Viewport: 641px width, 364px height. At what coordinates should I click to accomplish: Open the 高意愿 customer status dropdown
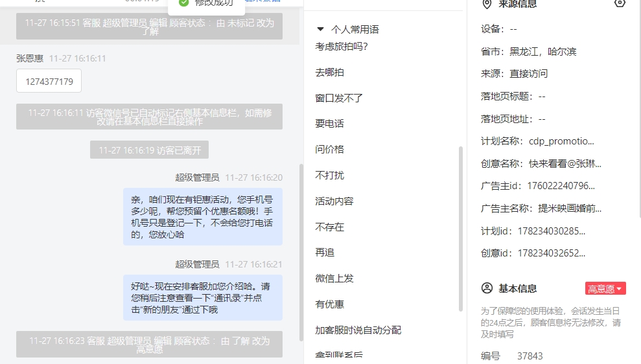pos(605,288)
